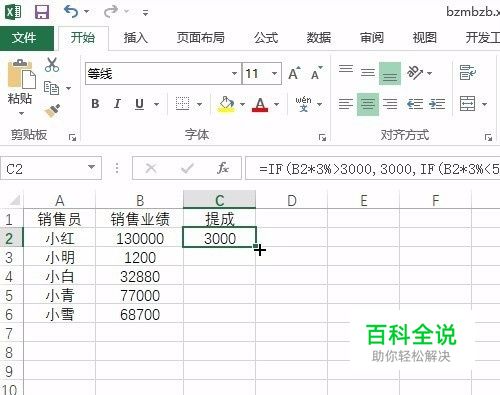Toggle bold formatting
Viewport: 500px width, 395px height.
(x=95, y=104)
